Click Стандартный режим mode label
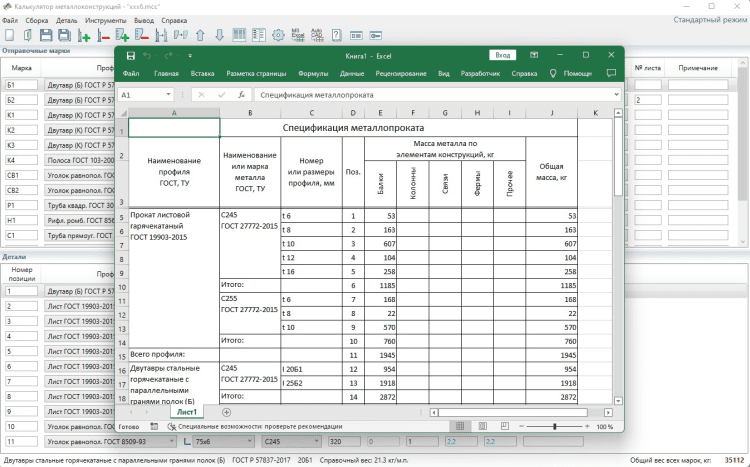Viewport: 750px width, 467px height. (x=708, y=20)
